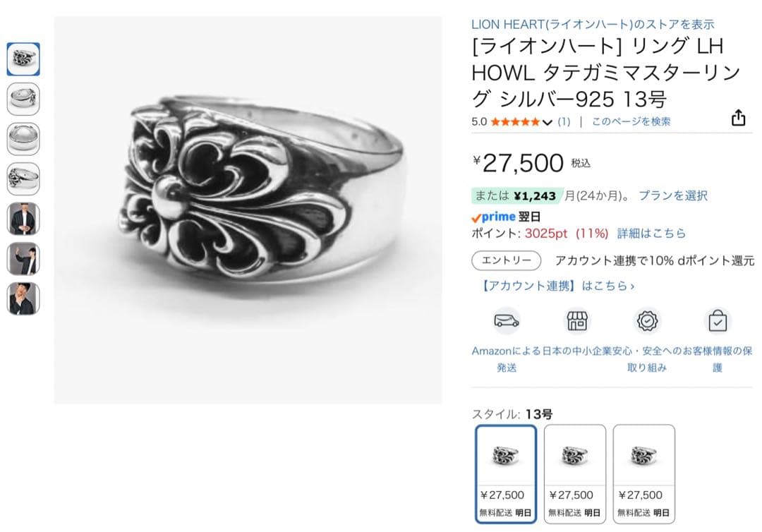Select the middle ring style option

point(575,474)
